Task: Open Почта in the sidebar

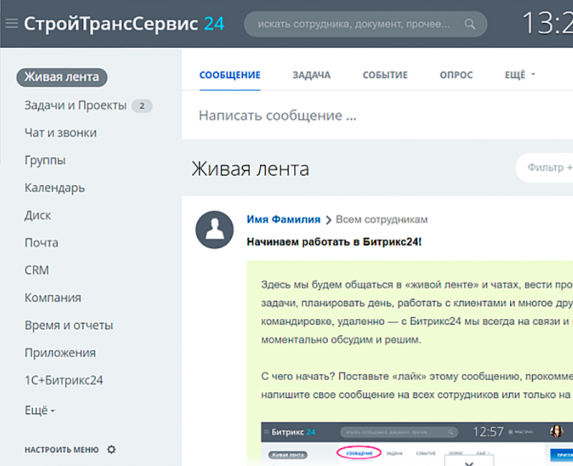Action: [x=41, y=243]
